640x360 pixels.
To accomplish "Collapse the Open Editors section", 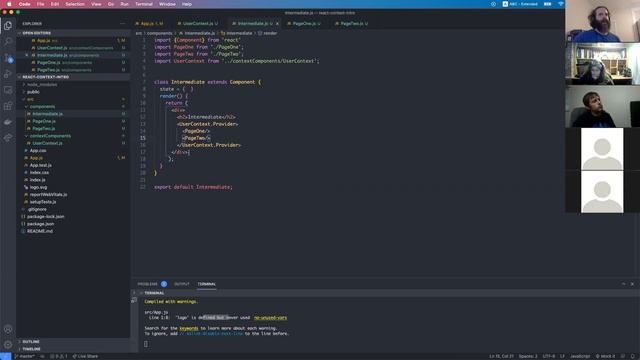I will 73,33.
